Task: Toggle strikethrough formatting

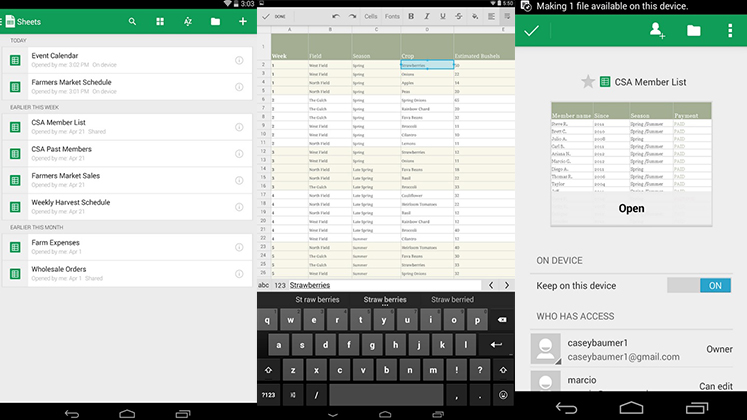Action: [x=458, y=16]
